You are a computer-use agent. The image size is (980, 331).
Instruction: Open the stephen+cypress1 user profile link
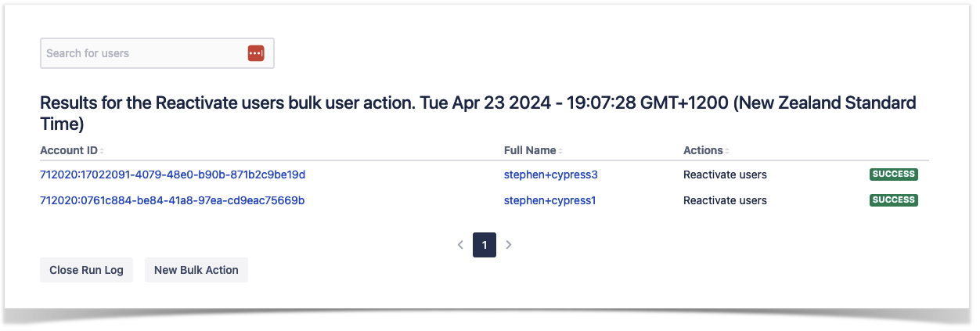550,200
